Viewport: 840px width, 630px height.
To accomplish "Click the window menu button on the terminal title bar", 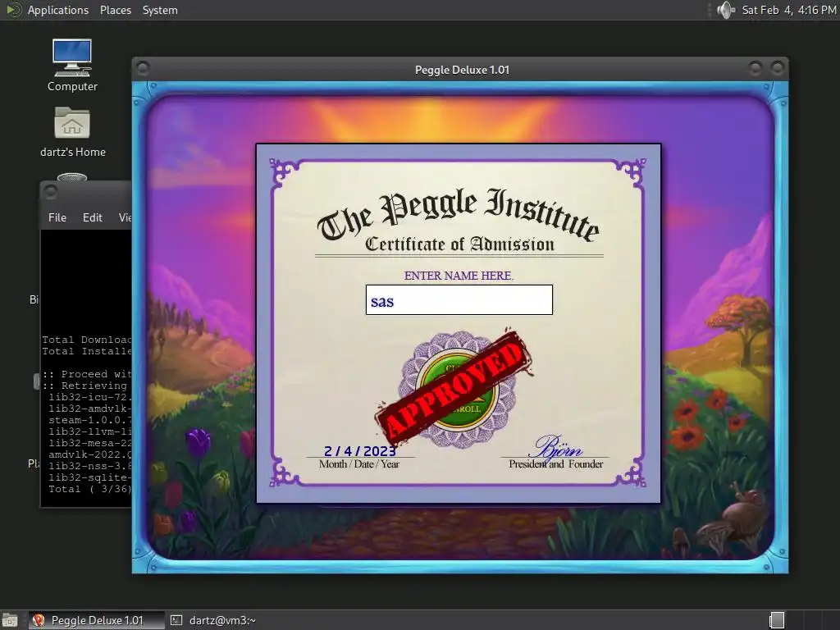I will point(50,191).
